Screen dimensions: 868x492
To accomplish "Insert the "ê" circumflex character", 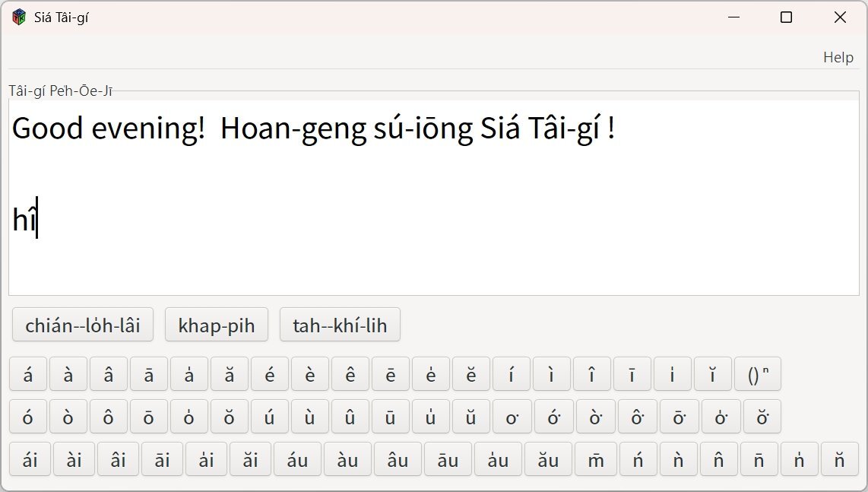I will click(x=350, y=374).
